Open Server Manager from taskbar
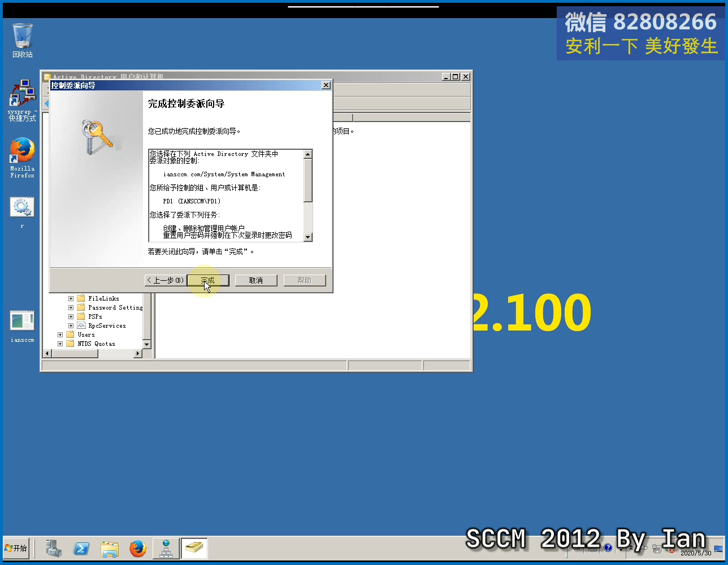 [x=54, y=548]
